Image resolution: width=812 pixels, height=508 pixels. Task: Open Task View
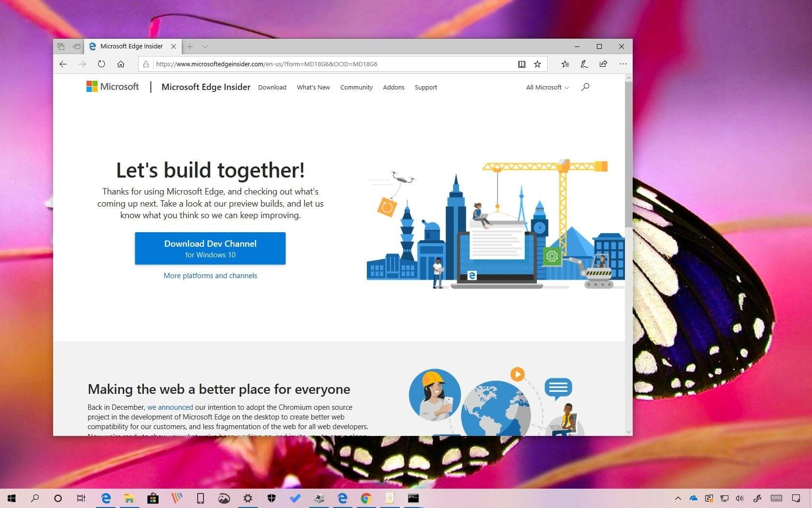point(81,498)
